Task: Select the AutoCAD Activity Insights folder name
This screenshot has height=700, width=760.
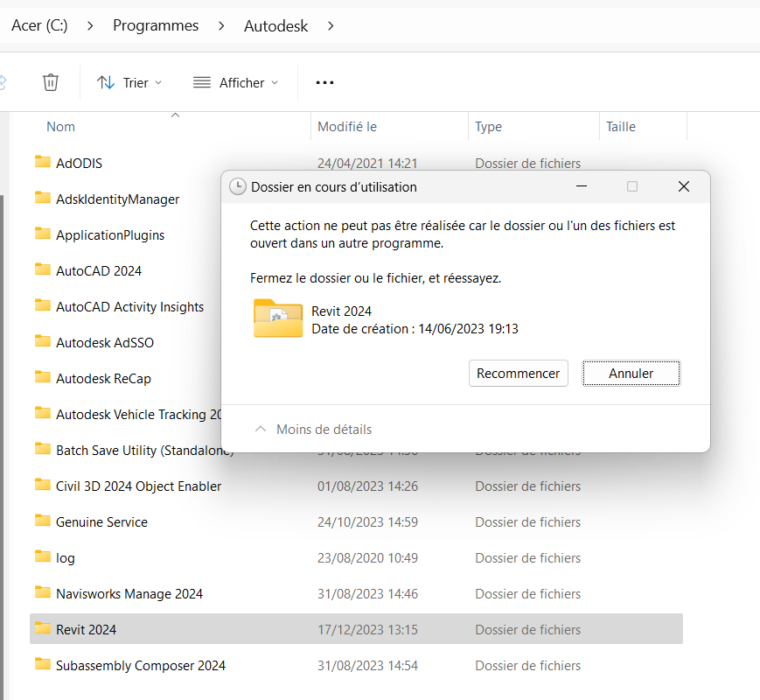Action: tap(129, 307)
